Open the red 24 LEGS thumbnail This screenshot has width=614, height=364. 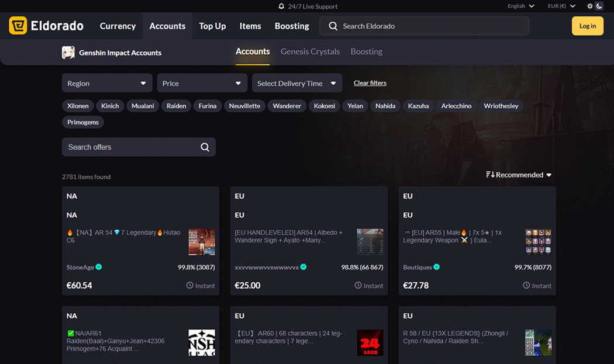(x=370, y=342)
